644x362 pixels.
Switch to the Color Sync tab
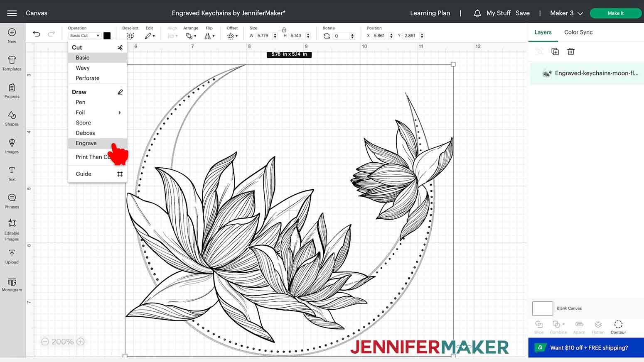[578, 32]
